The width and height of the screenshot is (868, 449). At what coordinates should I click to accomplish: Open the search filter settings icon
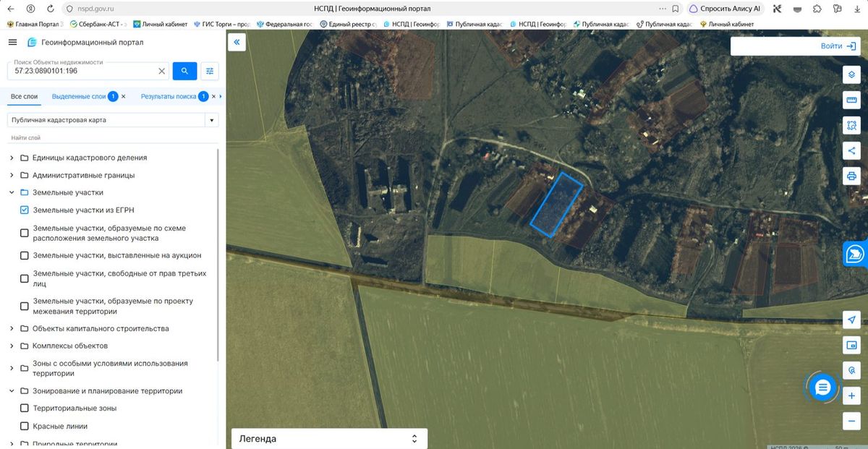(210, 71)
